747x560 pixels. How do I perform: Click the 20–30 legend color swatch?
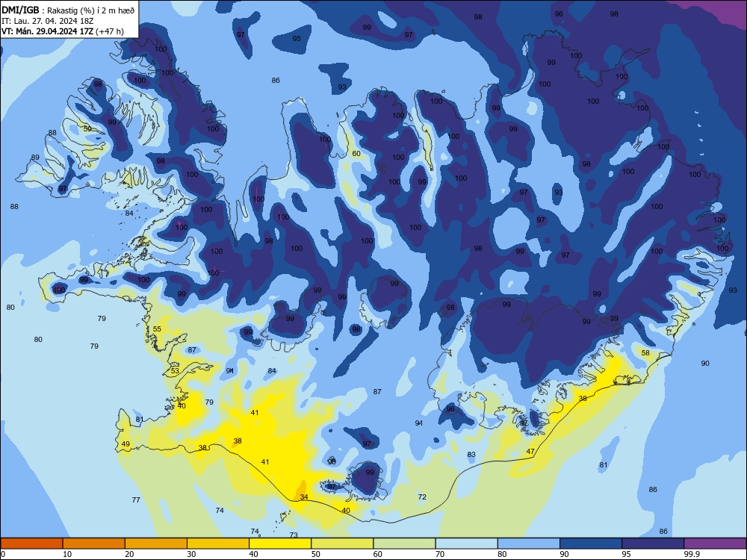156,544
